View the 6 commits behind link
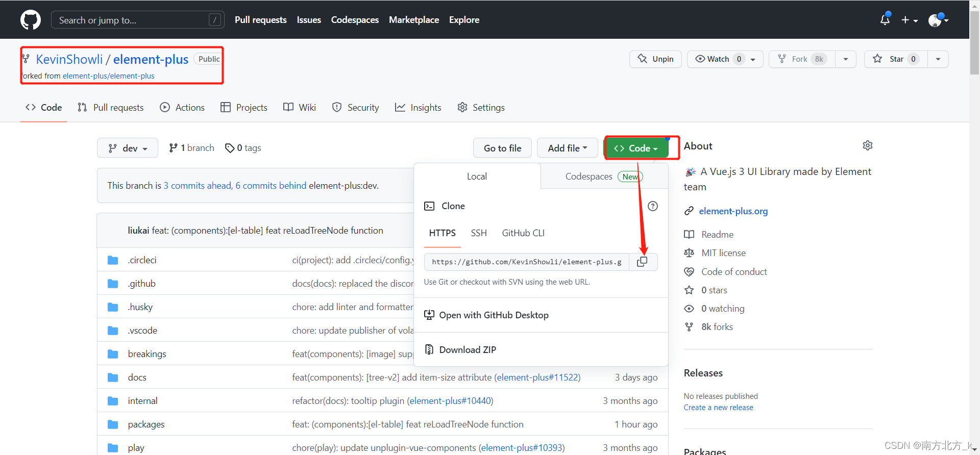 271,186
